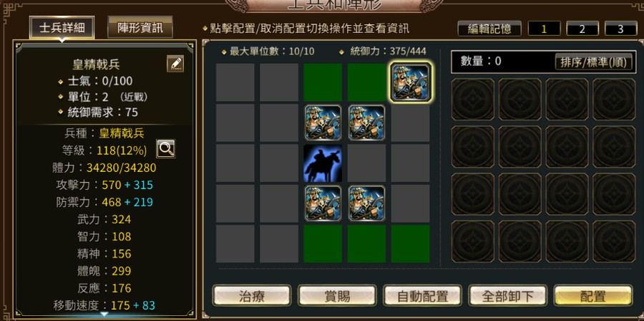644x321 pixels.
Task: Click the pencil edit icon beside 皇精戟兵
Action: tap(175, 64)
